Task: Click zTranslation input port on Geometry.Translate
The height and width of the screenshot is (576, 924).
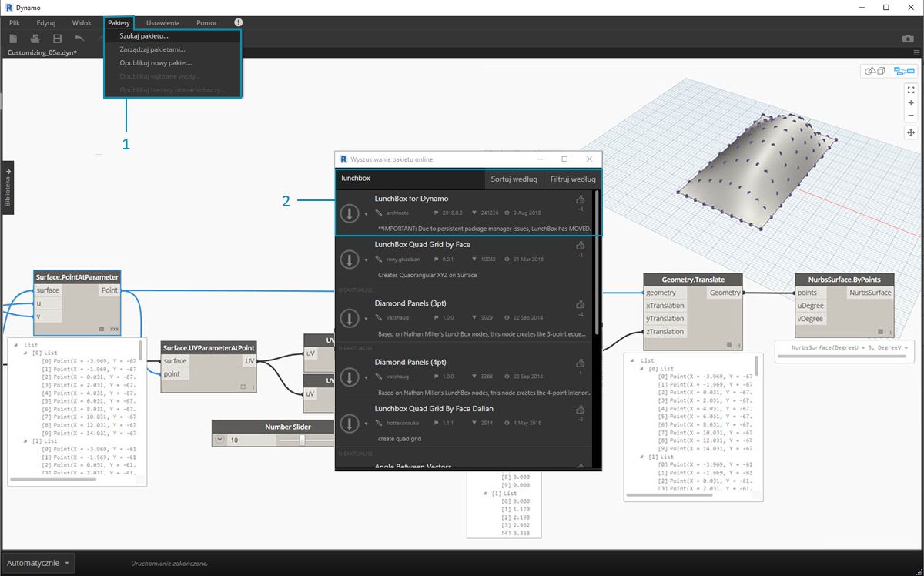Action: (665, 332)
